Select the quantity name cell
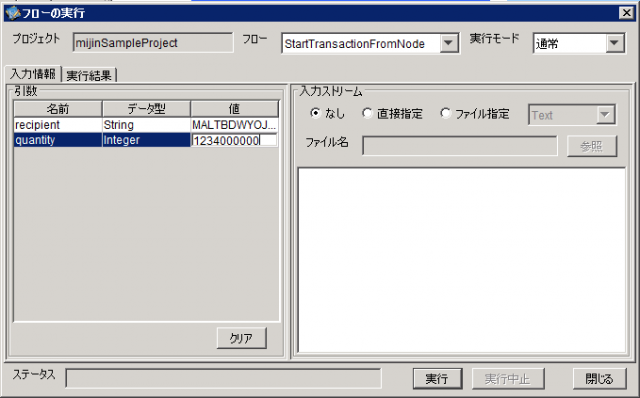 [58, 140]
